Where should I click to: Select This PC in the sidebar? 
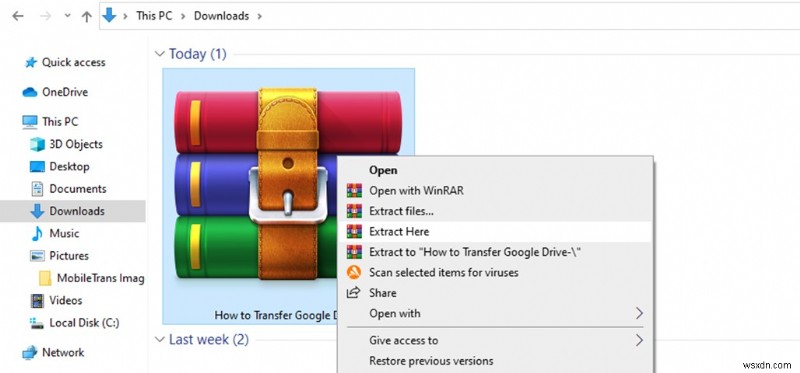[60, 121]
